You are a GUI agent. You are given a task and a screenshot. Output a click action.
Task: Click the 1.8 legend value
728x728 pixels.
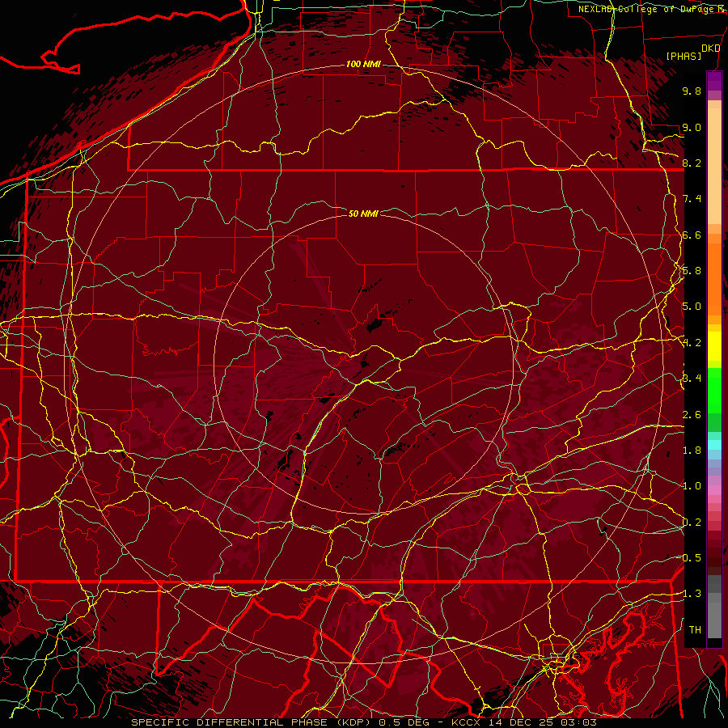(x=692, y=451)
